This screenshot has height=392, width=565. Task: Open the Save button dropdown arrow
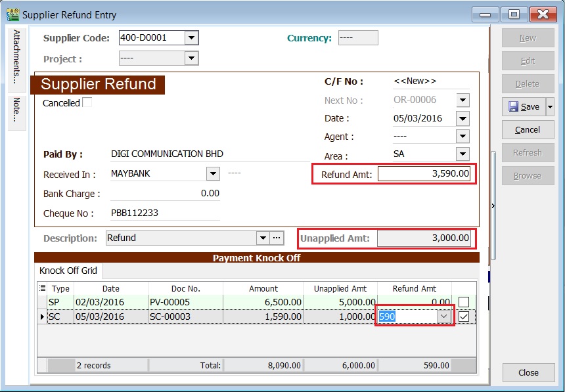point(550,106)
